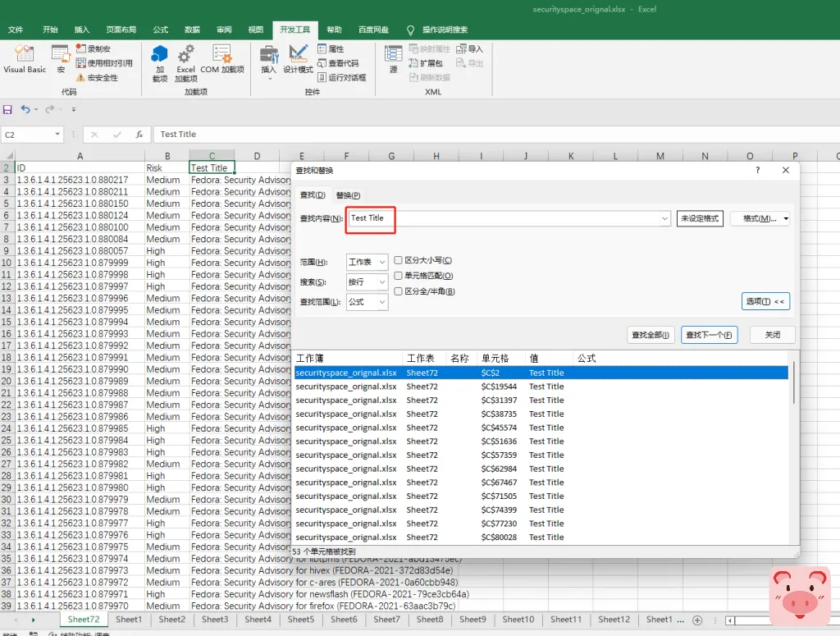Toggle 设计模式 design mode

pos(298,59)
